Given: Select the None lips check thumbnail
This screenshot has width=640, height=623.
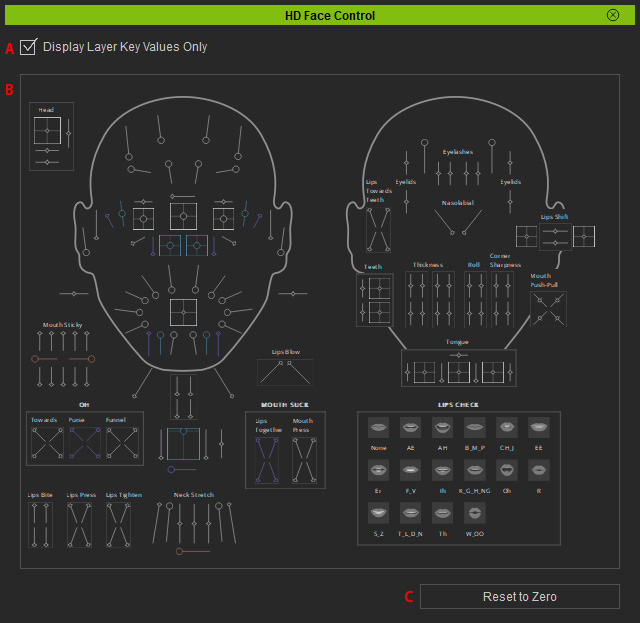Looking at the screenshot, I should (x=378, y=427).
